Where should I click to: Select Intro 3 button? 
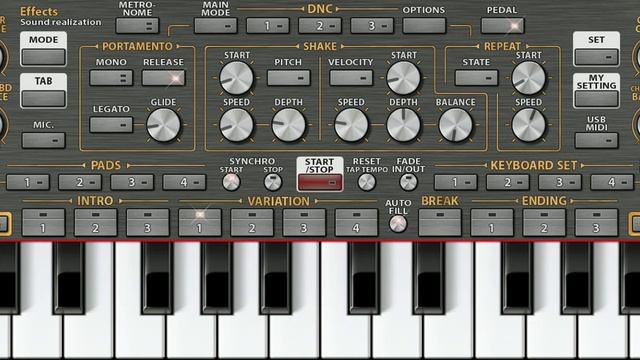[x=148, y=222]
